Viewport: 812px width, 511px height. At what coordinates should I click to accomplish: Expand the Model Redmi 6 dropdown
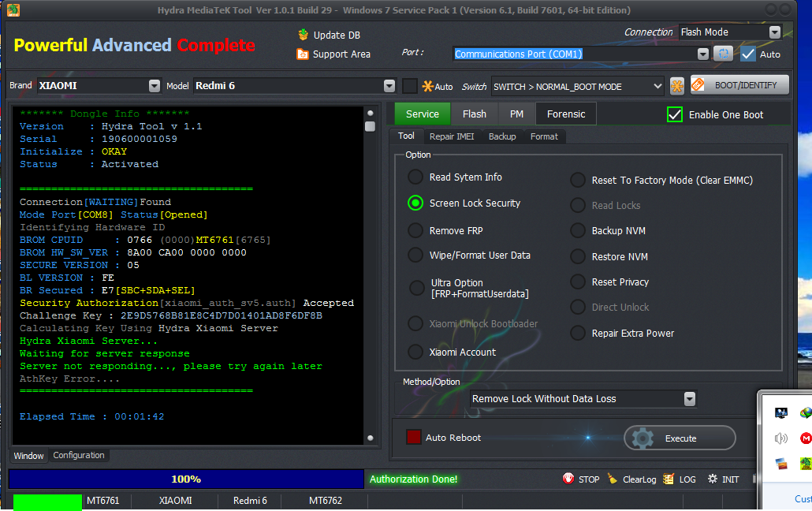point(389,86)
